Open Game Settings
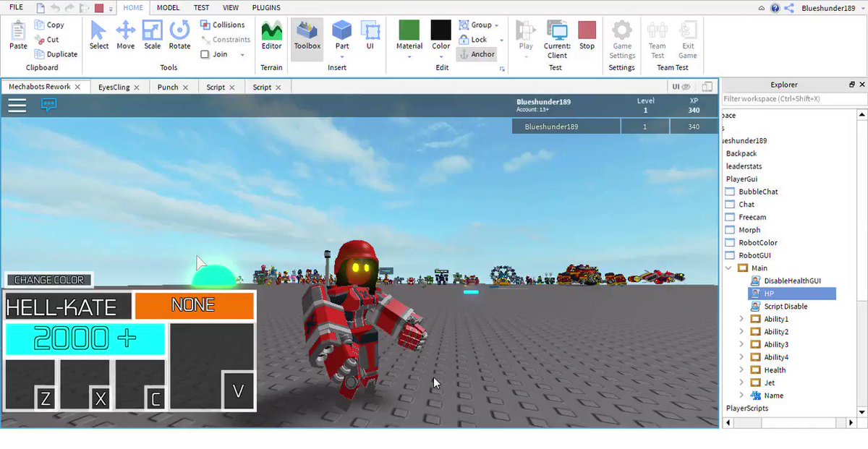 (622, 40)
